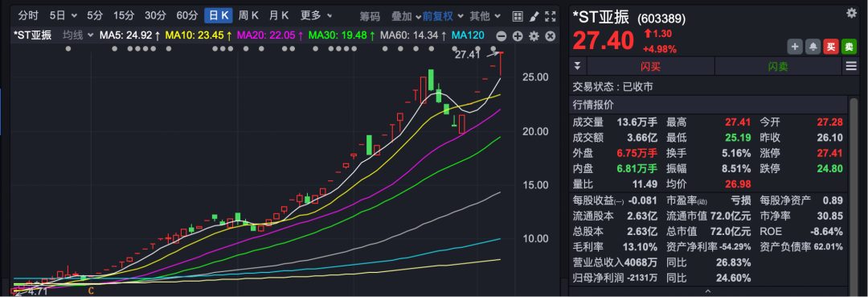Switch to the 30分 chart tab
868x297 pixels.
[x=156, y=15]
